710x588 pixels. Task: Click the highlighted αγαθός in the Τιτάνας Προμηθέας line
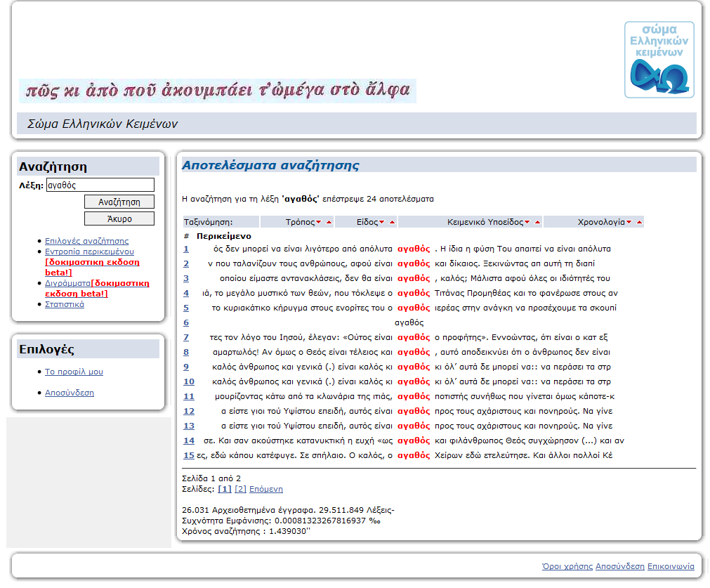[x=414, y=293]
